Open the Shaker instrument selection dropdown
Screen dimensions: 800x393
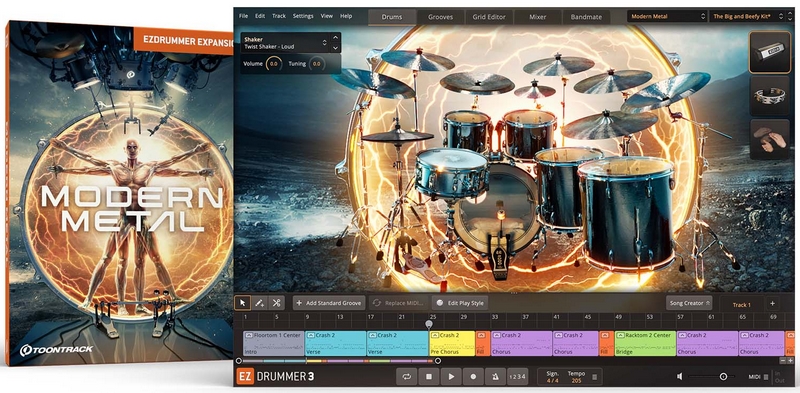pyautogui.click(x=285, y=43)
